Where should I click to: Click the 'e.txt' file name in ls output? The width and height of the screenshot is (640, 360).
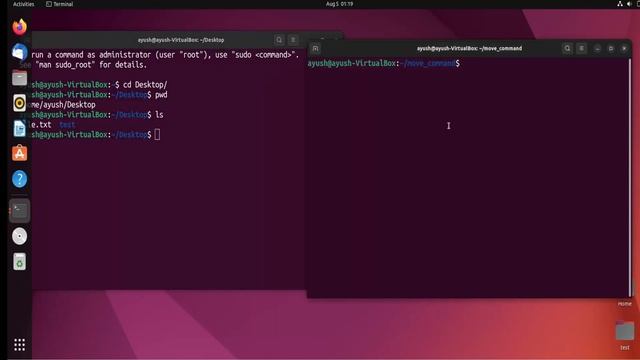(42, 125)
